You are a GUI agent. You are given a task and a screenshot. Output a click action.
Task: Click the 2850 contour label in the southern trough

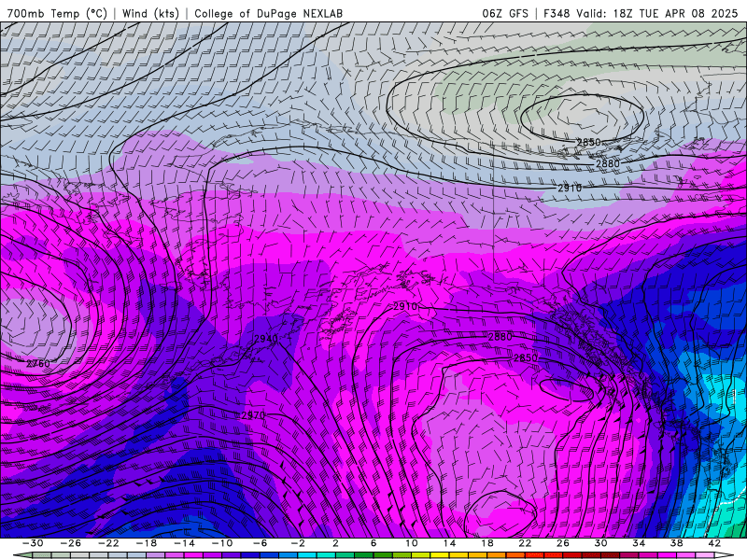(x=526, y=357)
